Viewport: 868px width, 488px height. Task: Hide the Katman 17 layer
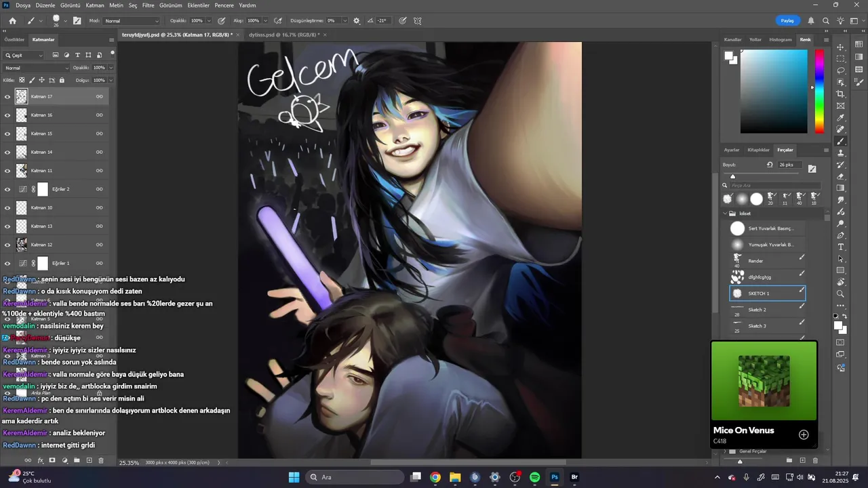[7, 97]
